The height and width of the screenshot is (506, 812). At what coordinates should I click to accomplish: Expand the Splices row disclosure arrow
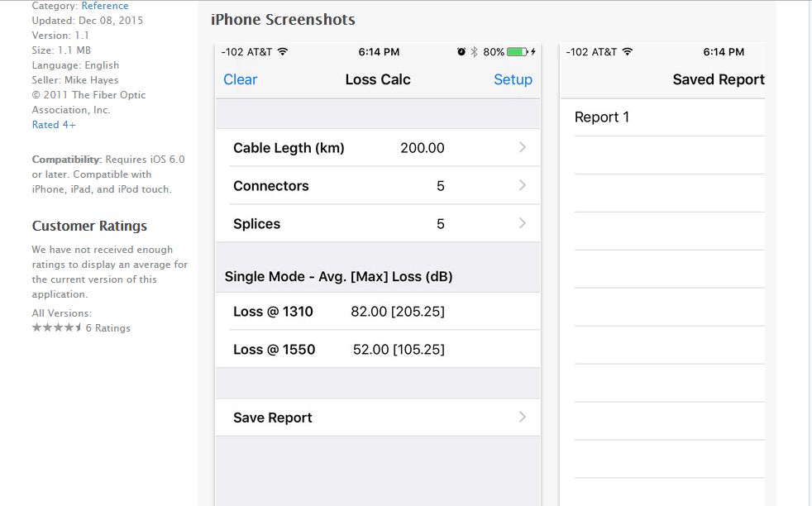click(522, 223)
